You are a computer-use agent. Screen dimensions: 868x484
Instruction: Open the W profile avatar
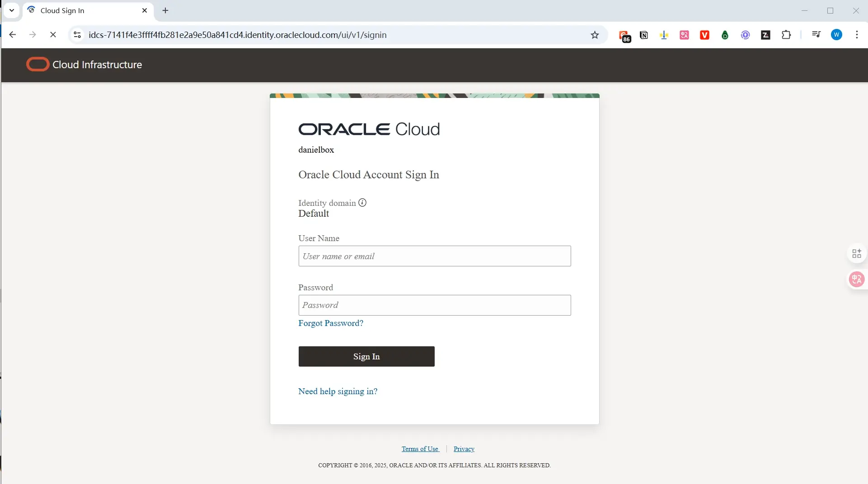pyautogui.click(x=836, y=35)
